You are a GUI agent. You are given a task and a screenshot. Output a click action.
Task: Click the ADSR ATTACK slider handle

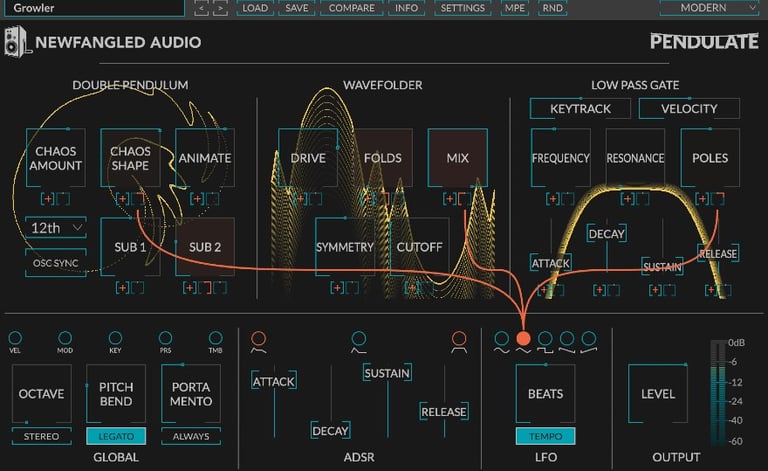(274, 381)
